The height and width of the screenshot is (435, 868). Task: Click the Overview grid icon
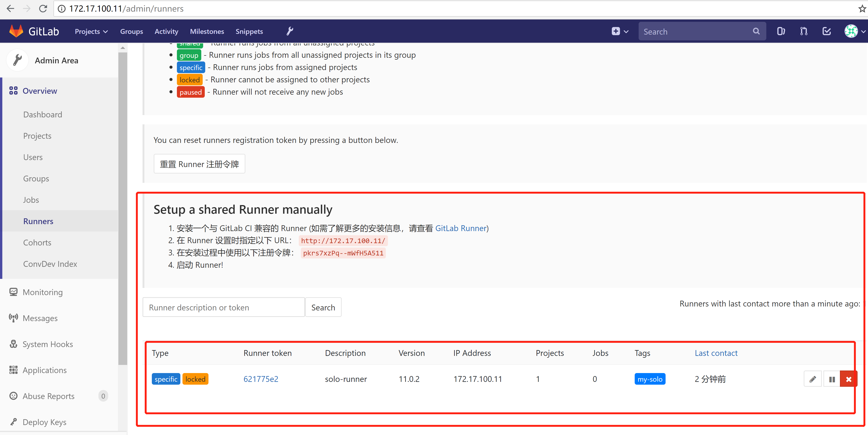(x=13, y=90)
